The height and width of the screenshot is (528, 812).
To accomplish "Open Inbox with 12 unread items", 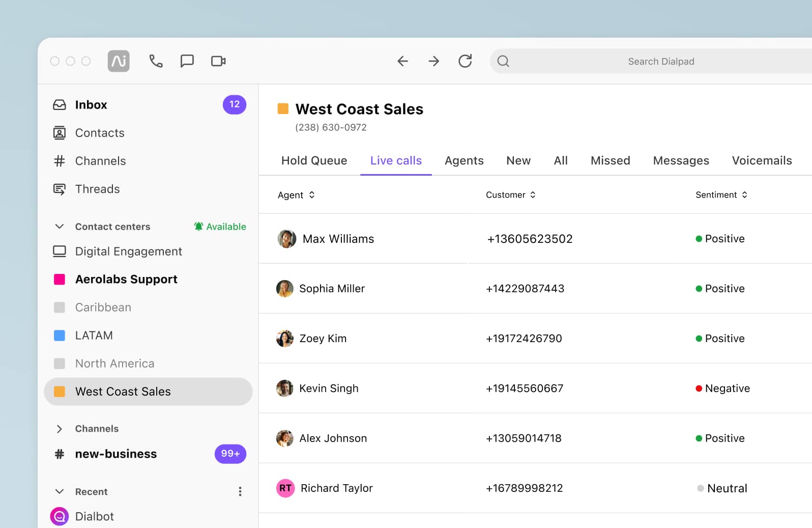I will pos(91,105).
